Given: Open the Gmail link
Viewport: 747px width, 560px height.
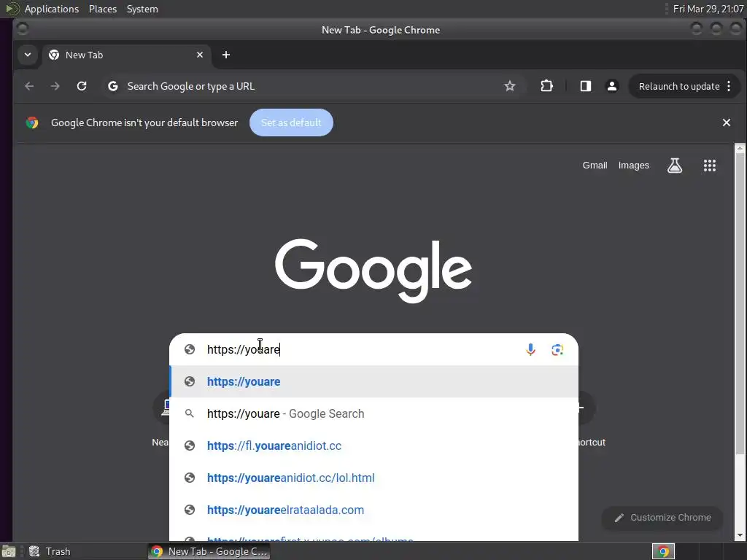Looking at the screenshot, I should pyautogui.click(x=595, y=166).
